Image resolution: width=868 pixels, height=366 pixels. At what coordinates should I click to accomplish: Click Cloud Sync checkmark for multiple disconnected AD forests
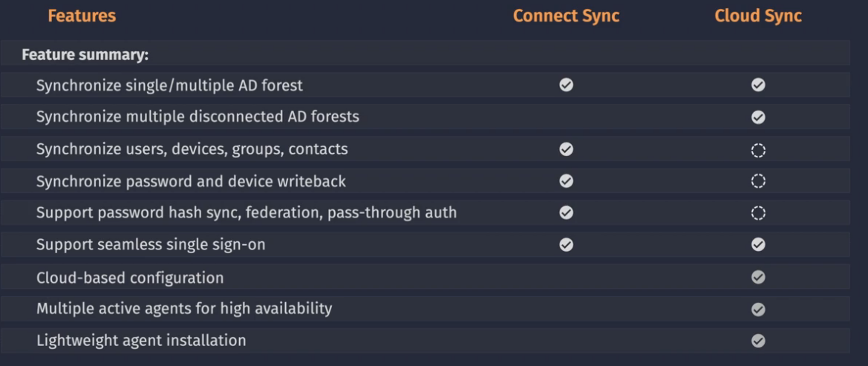pyautogui.click(x=758, y=117)
